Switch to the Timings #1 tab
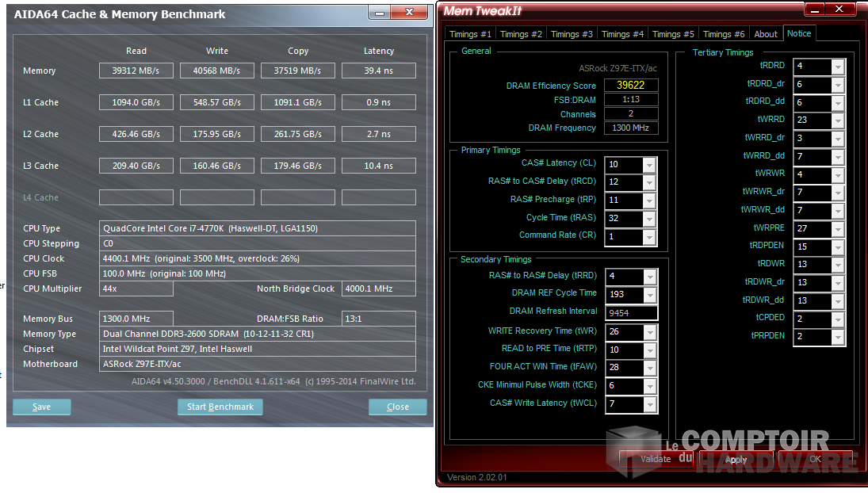 coord(470,34)
